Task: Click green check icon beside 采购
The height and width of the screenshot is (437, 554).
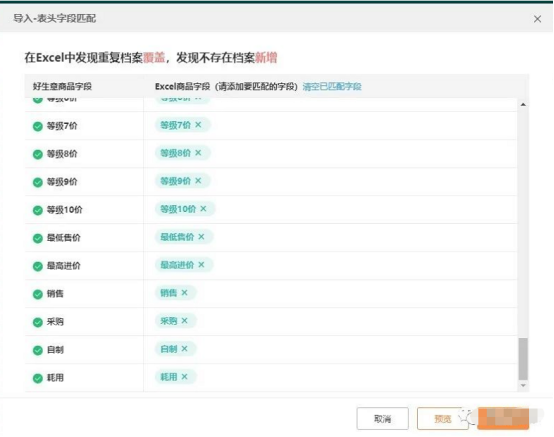Action: [38, 322]
